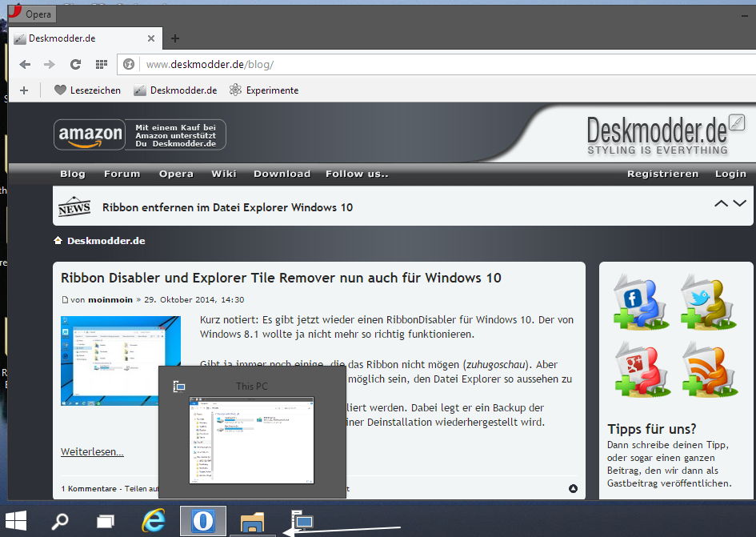The image size is (756, 537).
Task: Click the Opera menu button
Action: pos(32,14)
